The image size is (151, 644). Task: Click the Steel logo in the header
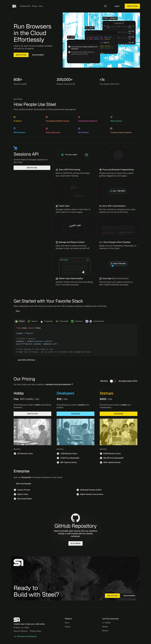14,6
